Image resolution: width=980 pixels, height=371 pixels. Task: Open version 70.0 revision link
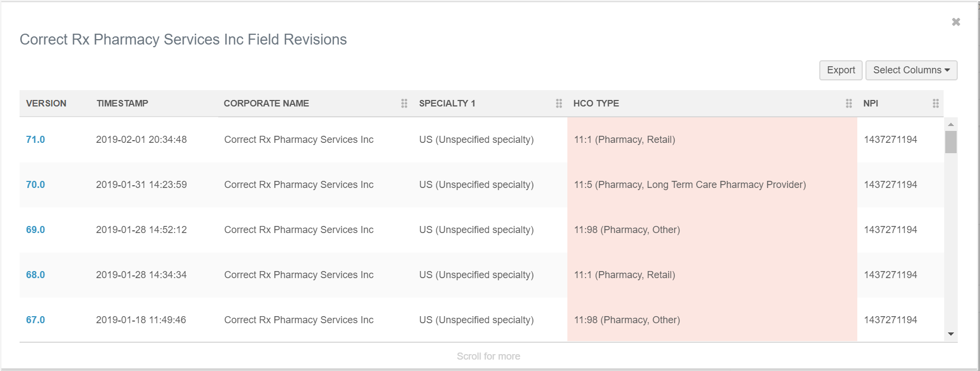35,185
